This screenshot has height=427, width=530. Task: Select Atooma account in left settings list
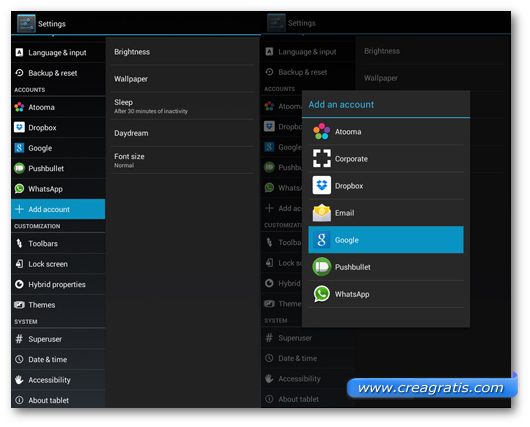tap(58, 107)
